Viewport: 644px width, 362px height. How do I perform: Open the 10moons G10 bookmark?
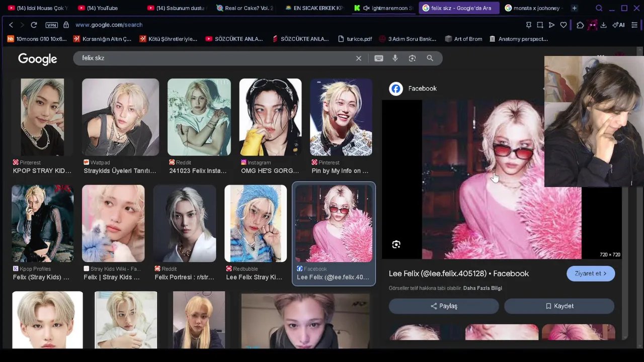pos(37,39)
